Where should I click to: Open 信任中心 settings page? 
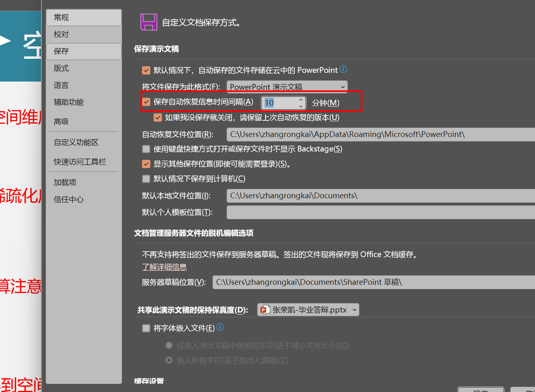click(x=69, y=200)
